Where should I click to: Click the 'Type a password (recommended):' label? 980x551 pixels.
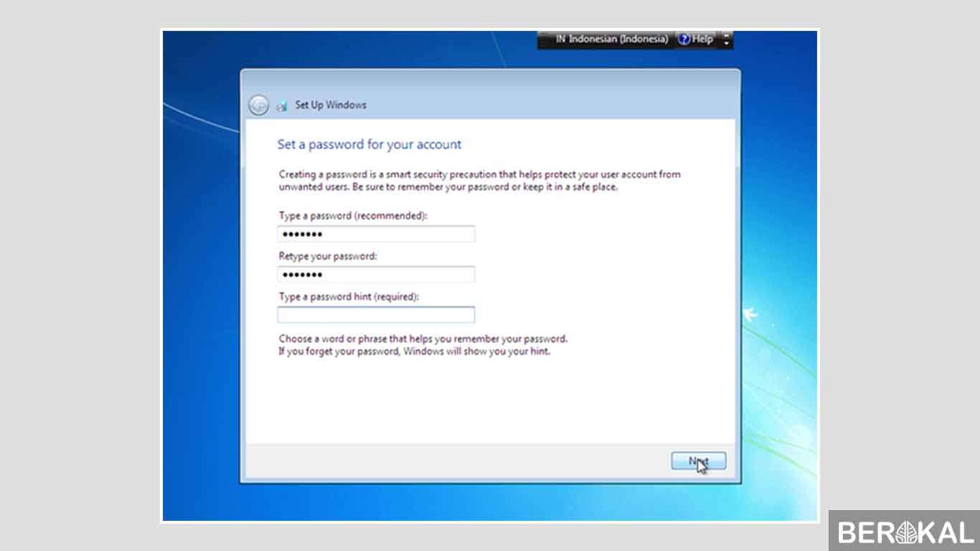(353, 215)
